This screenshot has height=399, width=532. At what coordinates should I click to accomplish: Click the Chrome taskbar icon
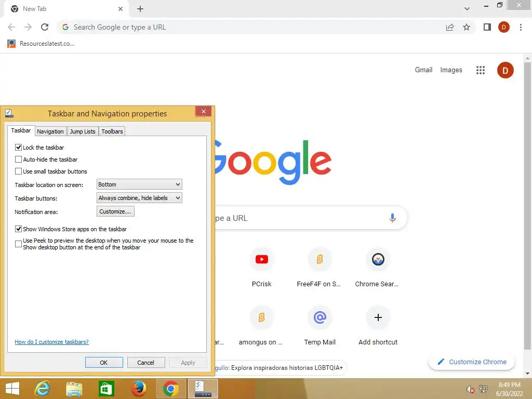(x=170, y=389)
